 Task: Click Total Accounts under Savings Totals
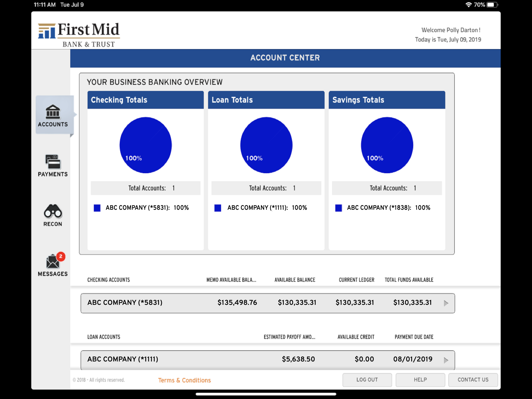point(387,188)
